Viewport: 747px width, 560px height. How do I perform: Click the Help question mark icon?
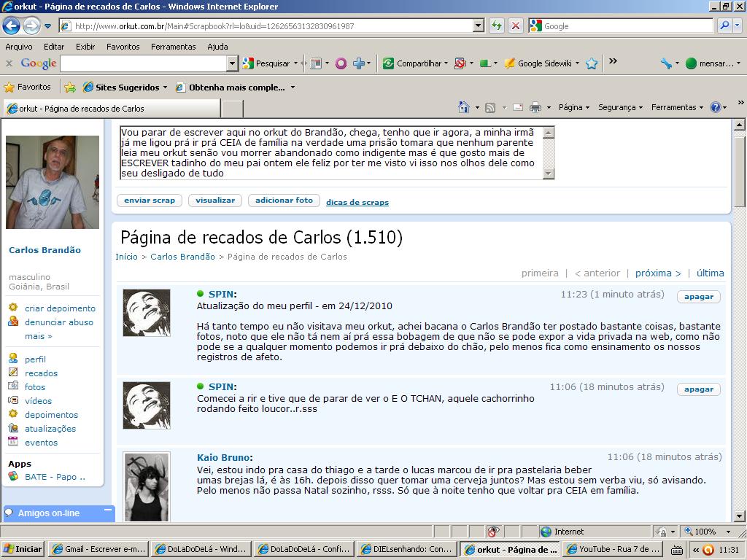tap(716, 107)
